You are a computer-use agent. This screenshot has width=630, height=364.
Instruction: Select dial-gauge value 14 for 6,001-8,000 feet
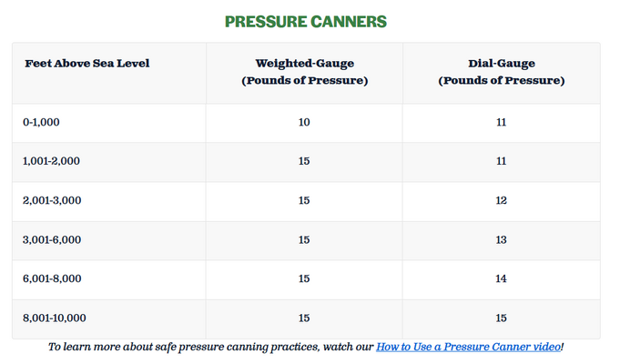[x=501, y=278]
